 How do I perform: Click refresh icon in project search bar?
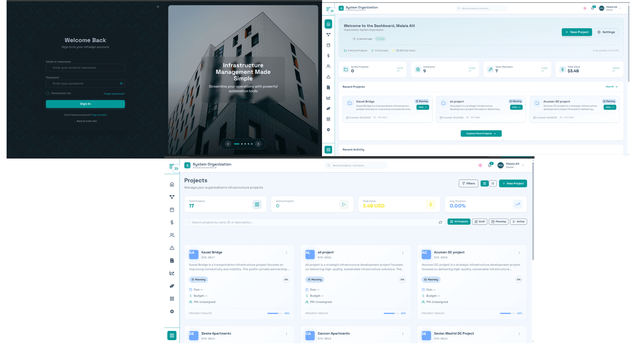(x=440, y=222)
